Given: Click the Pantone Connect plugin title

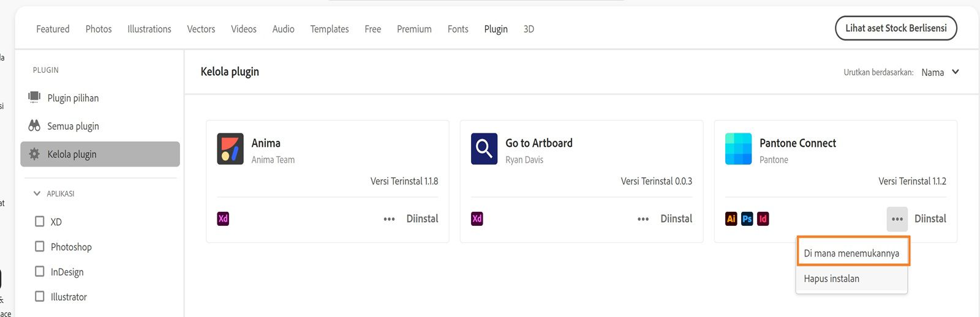Looking at the screenshot, I should [797, 143].
